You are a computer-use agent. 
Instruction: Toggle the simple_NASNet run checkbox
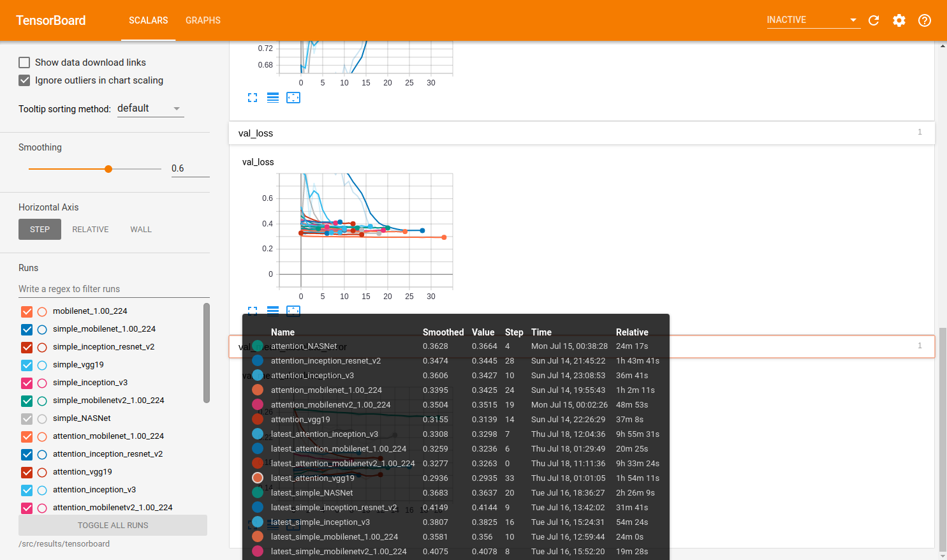point(27,419)
